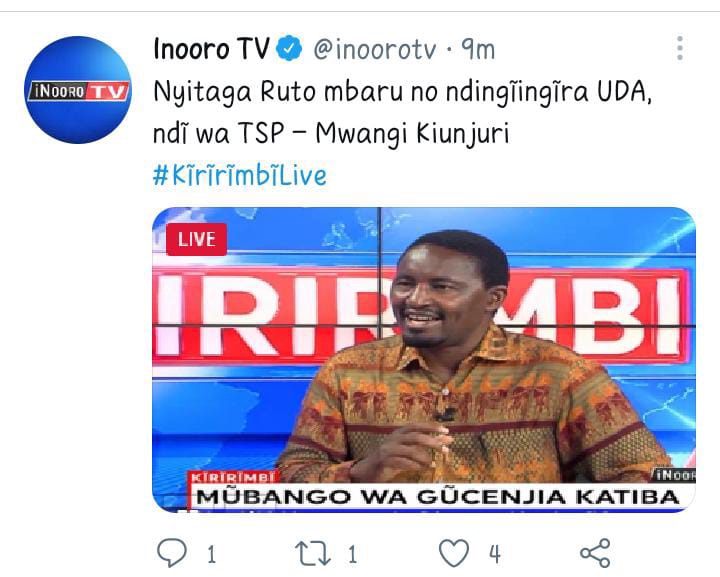The width and height of the screenshot is (720, 577).
Task: Like the tweet with heart icon
Action: [x=454, y=553]
